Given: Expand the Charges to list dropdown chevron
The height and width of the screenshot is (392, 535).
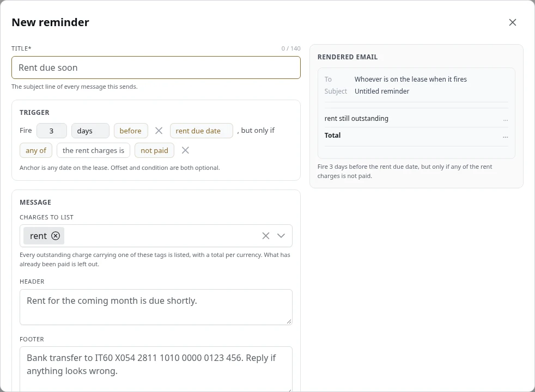Looking at the screenshot, I should pyautogui.click(x=281, y=236).
